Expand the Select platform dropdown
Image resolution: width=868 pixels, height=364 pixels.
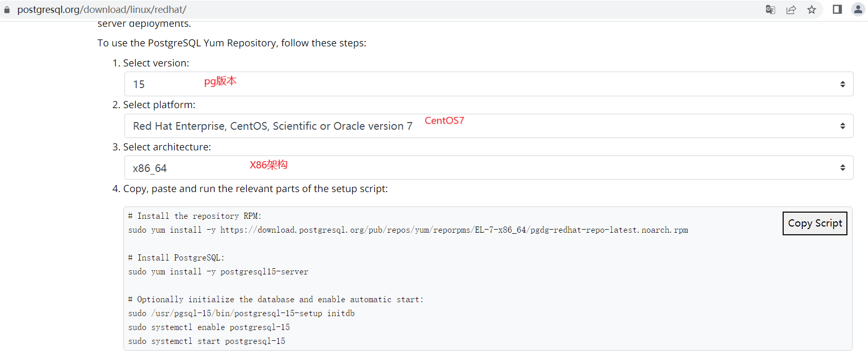pyautogui.click(x=489, y=126)
